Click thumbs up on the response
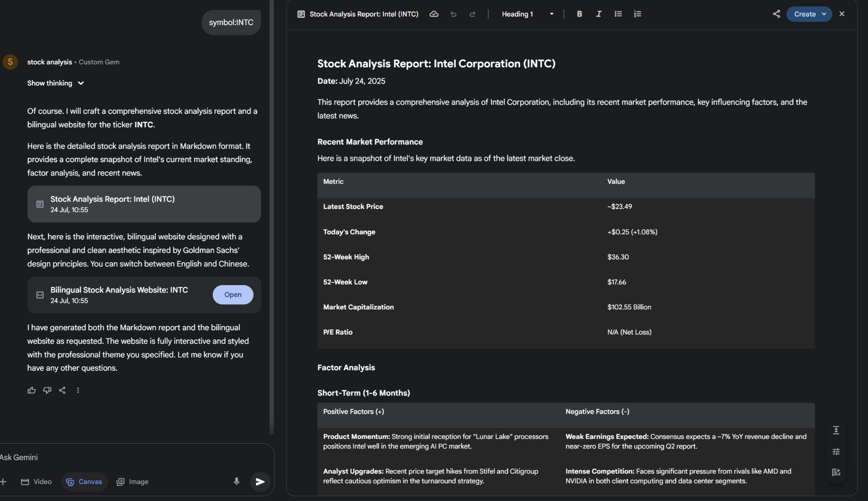 click(x=31, y=390)
